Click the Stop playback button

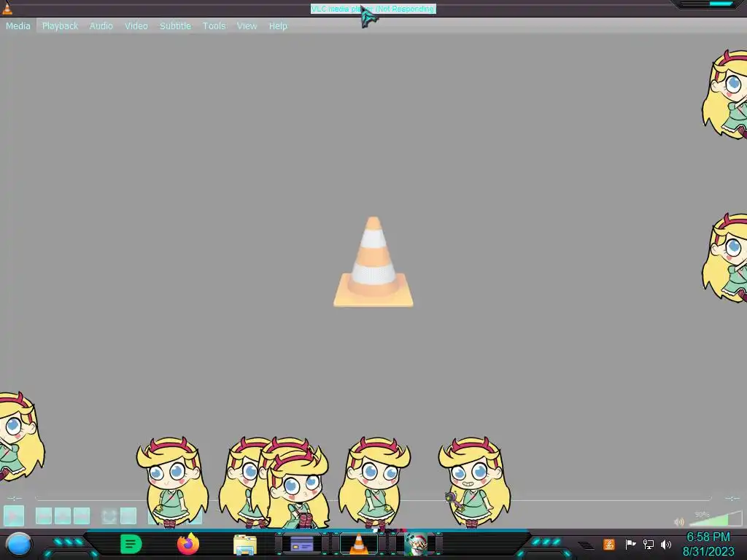(63, 516)
